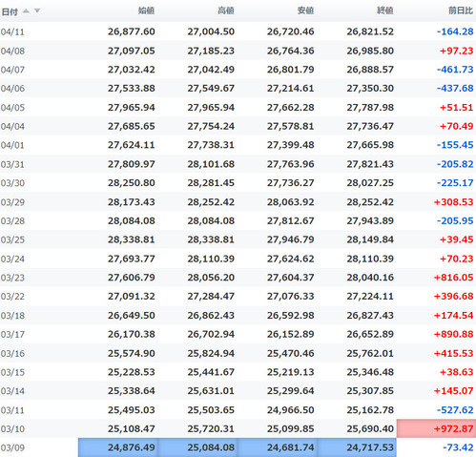Click high value 28,338.81 on 03/25
Screen dimensions: 476x457
[x=211, y=239]
